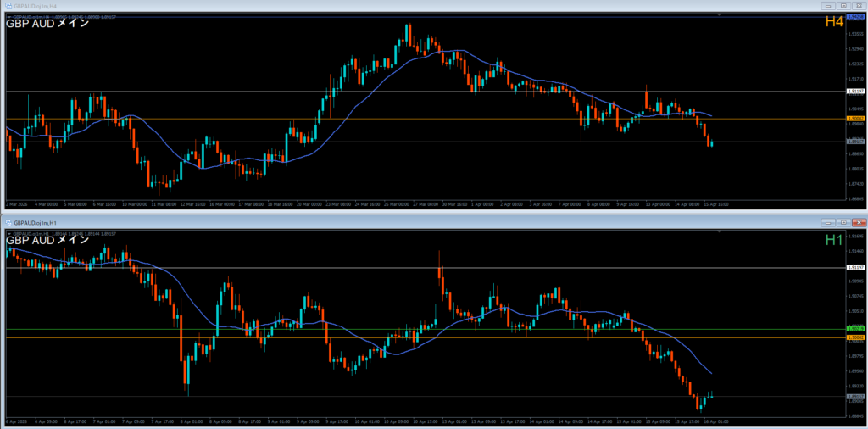Maximize the H4 chart window
Viewport: 868px width, 429px height.
click(843, 5)
